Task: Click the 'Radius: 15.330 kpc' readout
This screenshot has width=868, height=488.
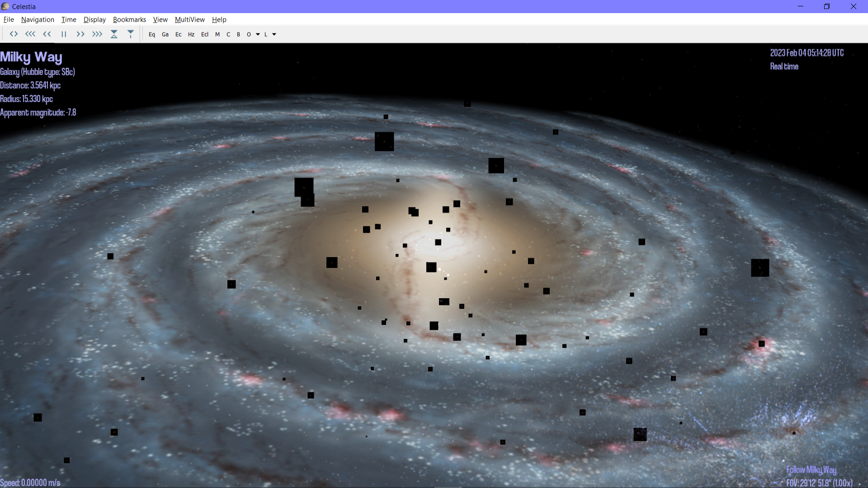Action: 27,99
